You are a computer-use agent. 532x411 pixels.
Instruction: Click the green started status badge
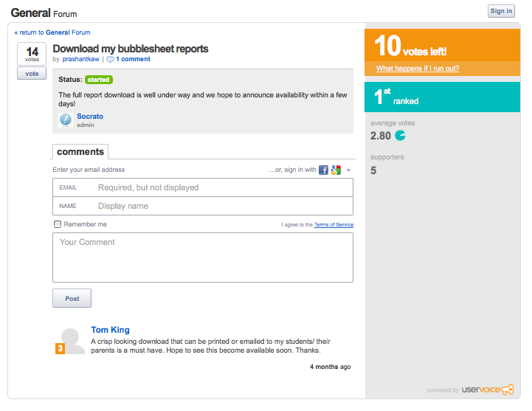point(99,80)
